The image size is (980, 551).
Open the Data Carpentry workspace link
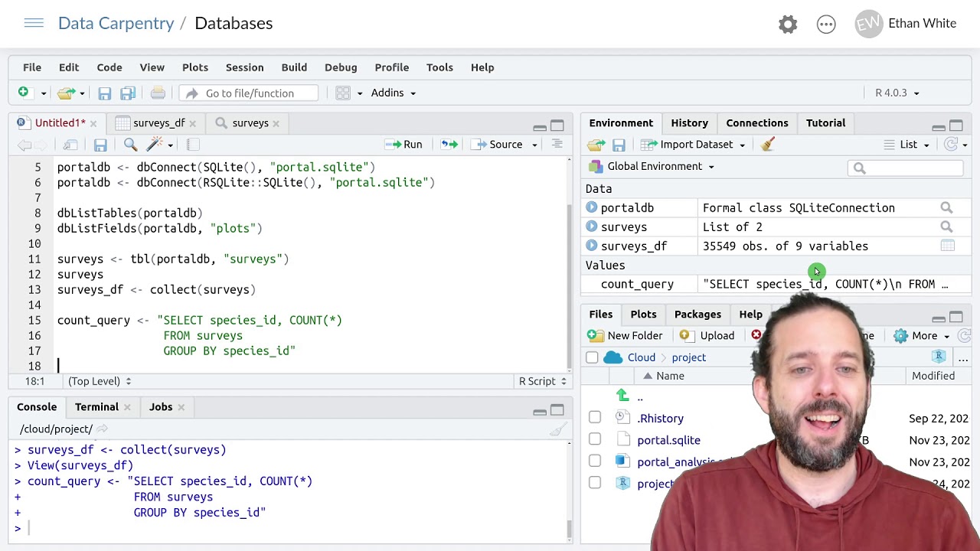coord(116,23)
